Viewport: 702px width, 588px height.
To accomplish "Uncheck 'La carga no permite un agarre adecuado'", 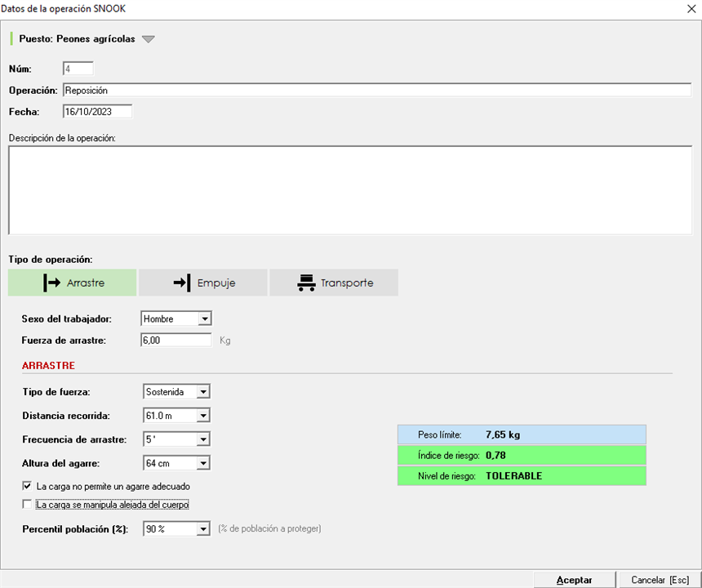I will [29, 486].
